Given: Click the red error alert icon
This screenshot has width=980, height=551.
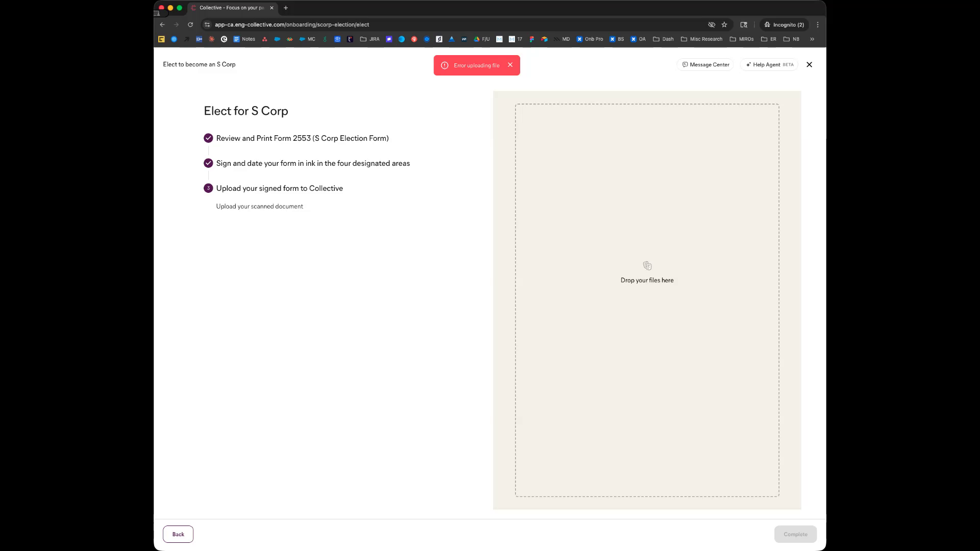Looking at the screenshot, I should (x=445, y=65).
